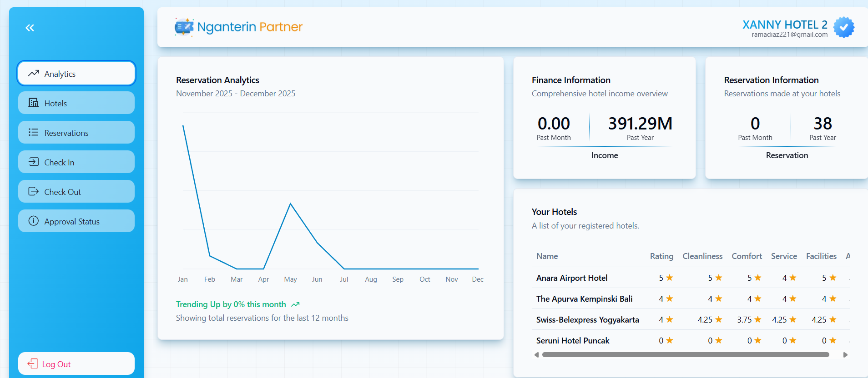Select the Anara Airport Hotel row name
Viewport: 868px width, 378px height.
click(572, 278)
